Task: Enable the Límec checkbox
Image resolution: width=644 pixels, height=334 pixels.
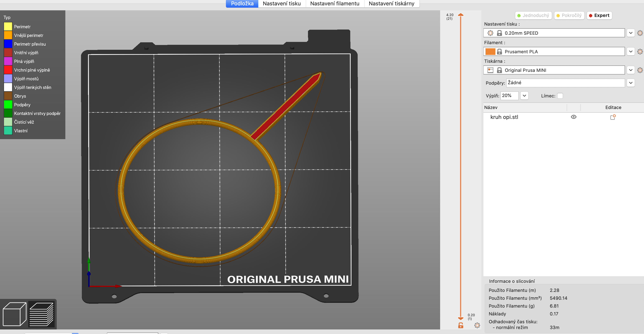Action: tap(560, 96)
